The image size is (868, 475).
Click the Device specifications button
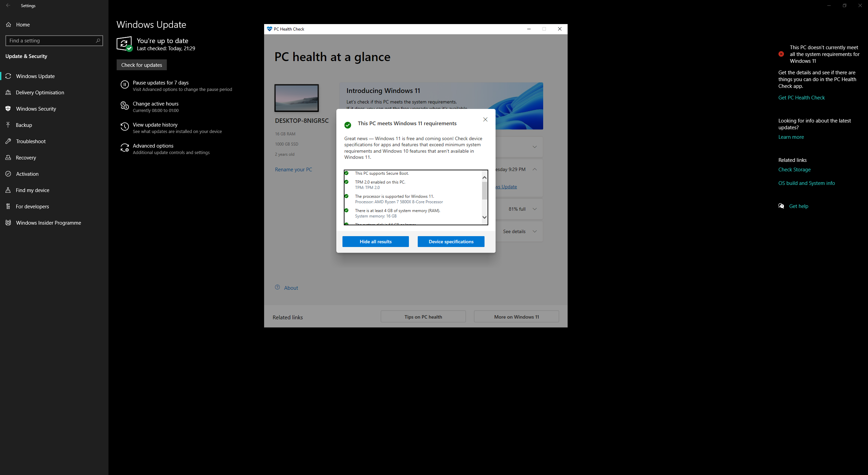pyautogui.click(x=451, y=242)
